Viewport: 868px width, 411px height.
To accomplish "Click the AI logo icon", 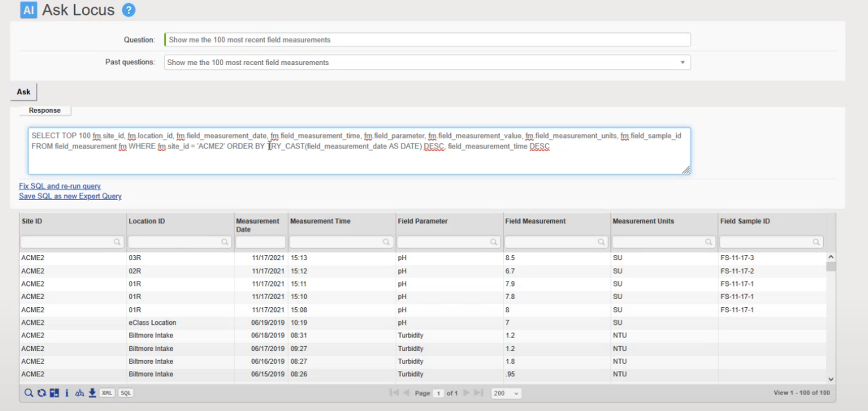I will [28, 10].
